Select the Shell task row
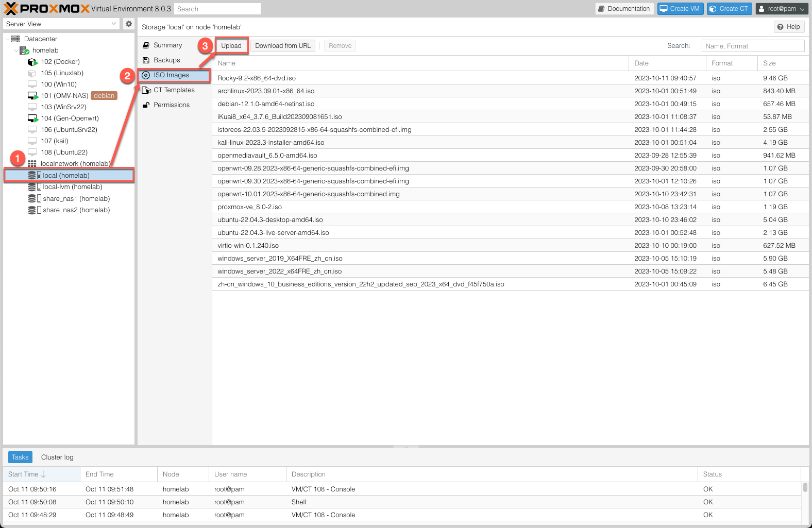This screenshot has height=528, width=812. pos(402,502)
